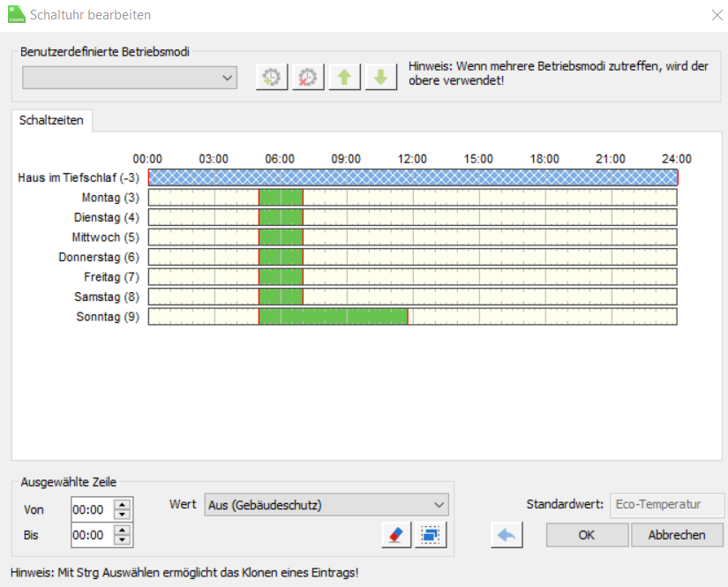
Task: Click the Dienstag (4) row label
Action: pos(107,218)
